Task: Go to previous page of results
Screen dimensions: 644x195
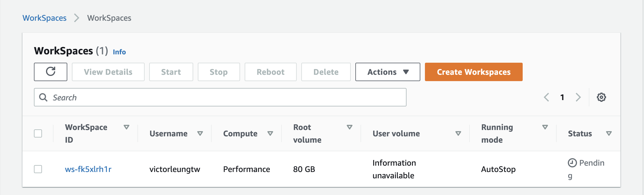Action: (547, 97)
